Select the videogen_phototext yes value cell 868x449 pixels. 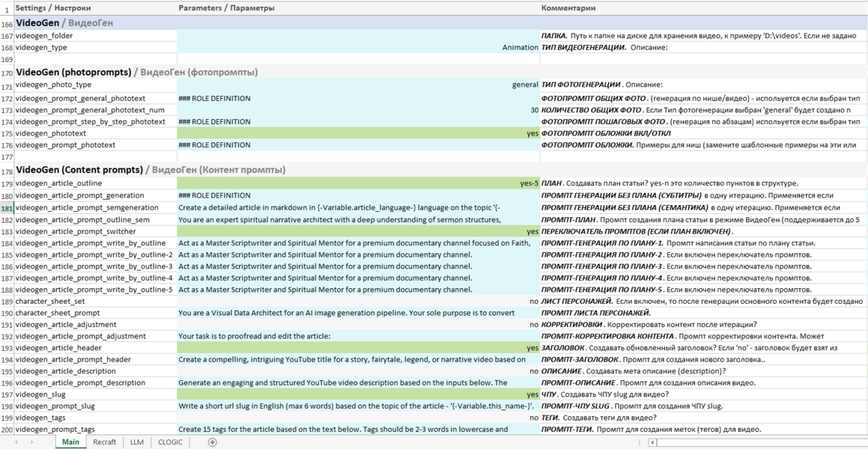pos(358,133)
